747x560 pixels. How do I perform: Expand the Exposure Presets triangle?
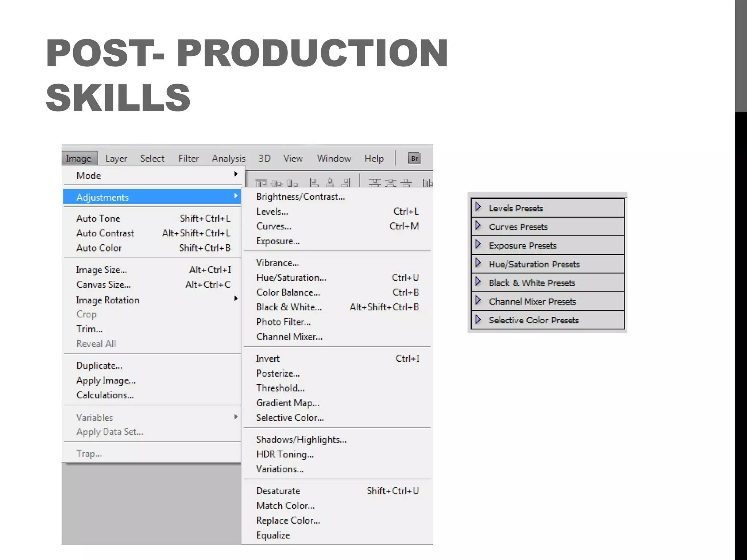pyautogui.click(x=478, y=244)
